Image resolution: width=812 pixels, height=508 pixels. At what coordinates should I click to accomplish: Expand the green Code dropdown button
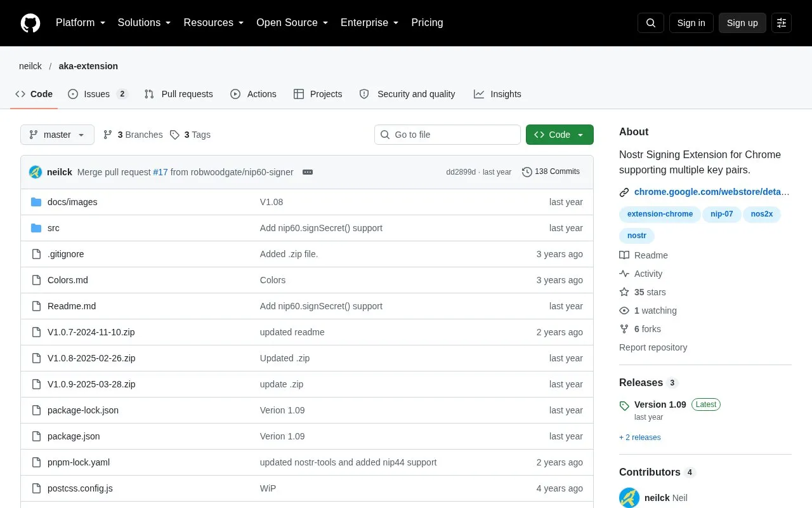click(560, 135)
